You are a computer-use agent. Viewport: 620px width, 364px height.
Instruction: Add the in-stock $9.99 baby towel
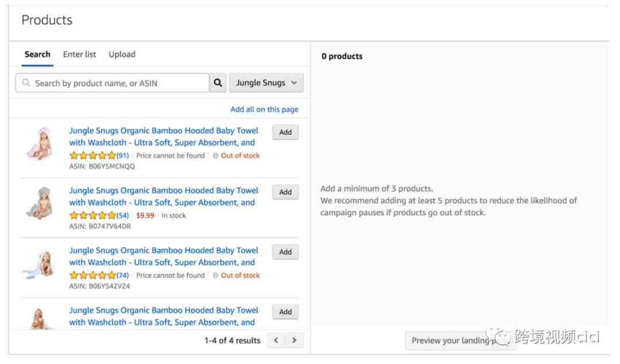click(285, 192)
